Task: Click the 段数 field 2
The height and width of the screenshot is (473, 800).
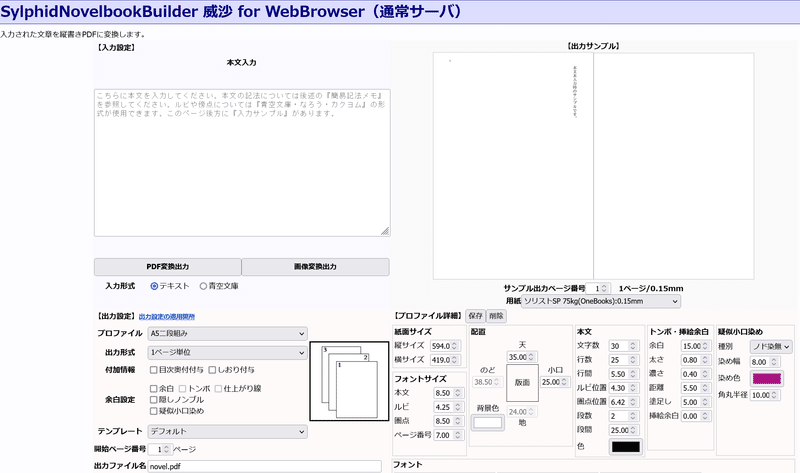Action: click(x=623, y=416)
